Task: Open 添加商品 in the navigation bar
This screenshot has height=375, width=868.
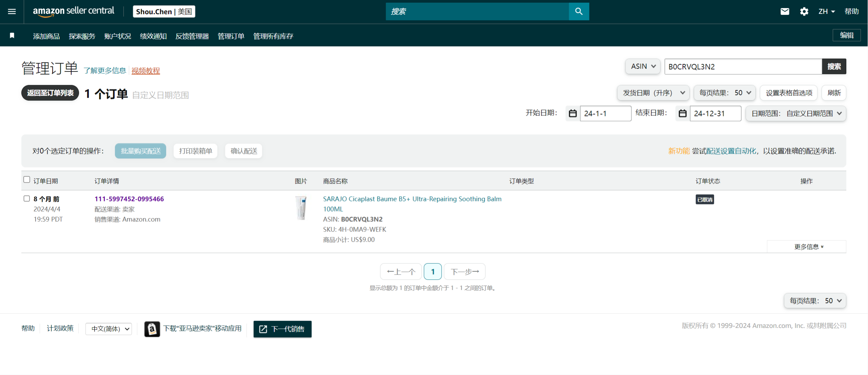Action: click(46, 36)
